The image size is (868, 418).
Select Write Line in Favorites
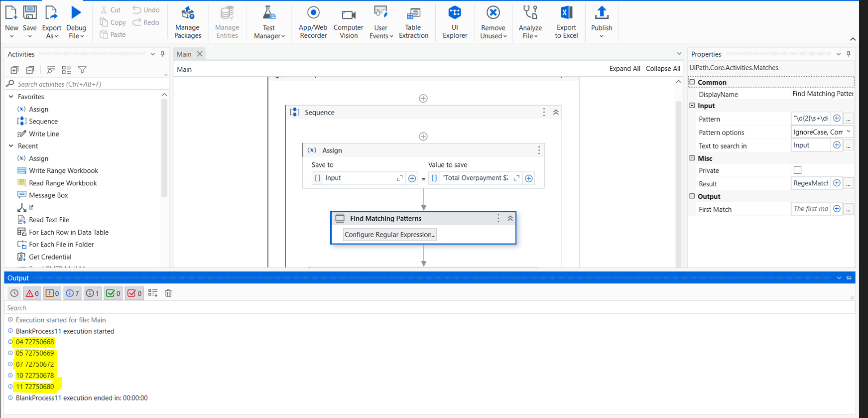[44, 134]
